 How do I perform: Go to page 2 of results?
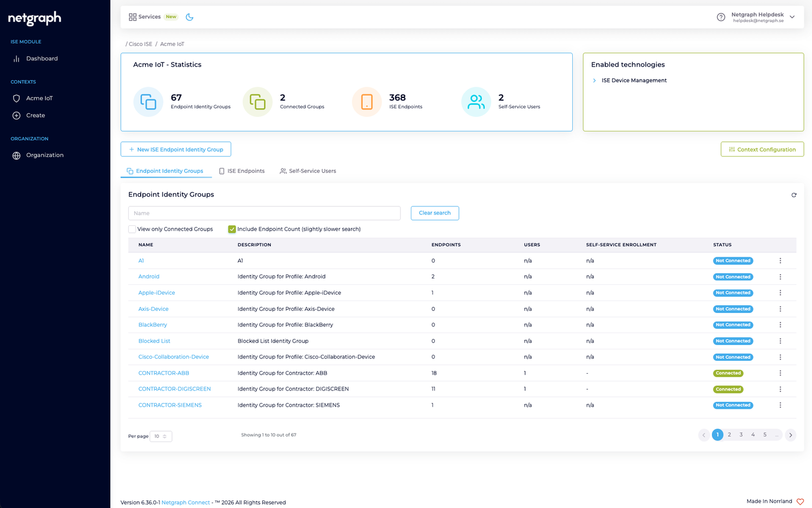[x=729, y=435]
